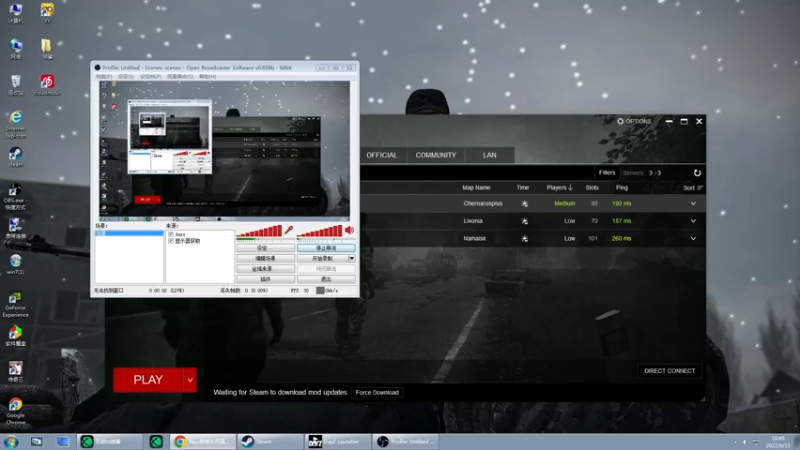Click the plugins button in OBS

coord(265,279)
